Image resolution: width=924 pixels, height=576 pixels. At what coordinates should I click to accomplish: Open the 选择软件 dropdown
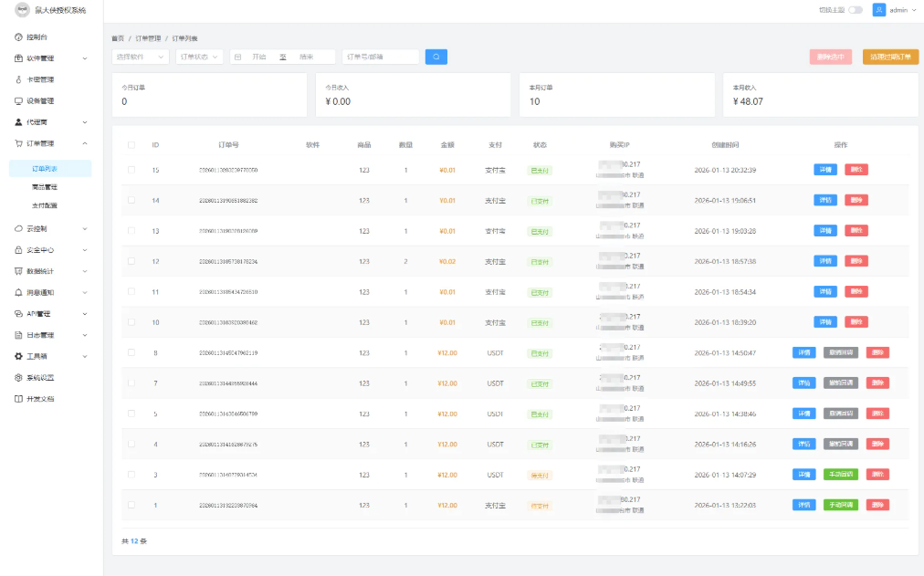(141, 57)
